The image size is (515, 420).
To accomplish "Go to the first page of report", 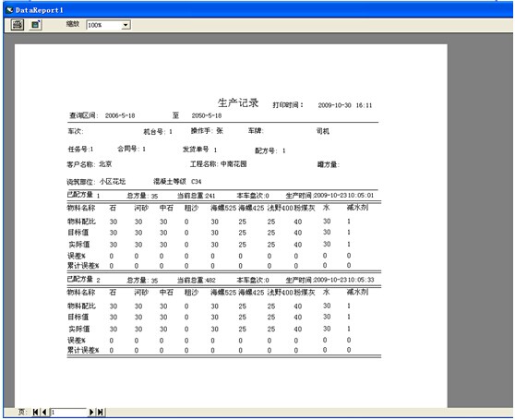I will pos(35,412).
